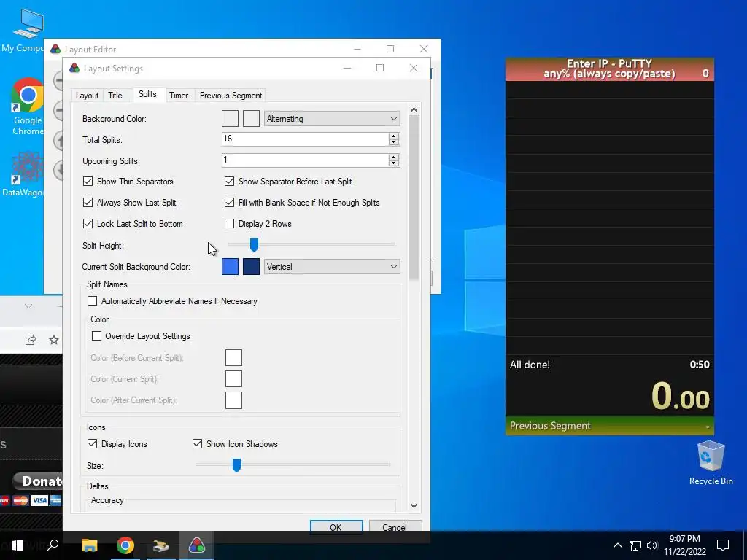Click the Upcoming Splits number field

(305, 160)
